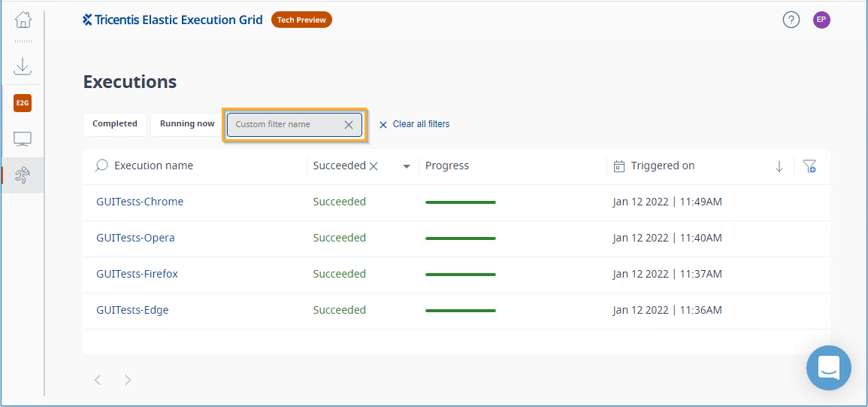The width and height of the screenshot is (868, 407).
Task: Click the 11:49AM trigger date
Action: coord(667,202)
